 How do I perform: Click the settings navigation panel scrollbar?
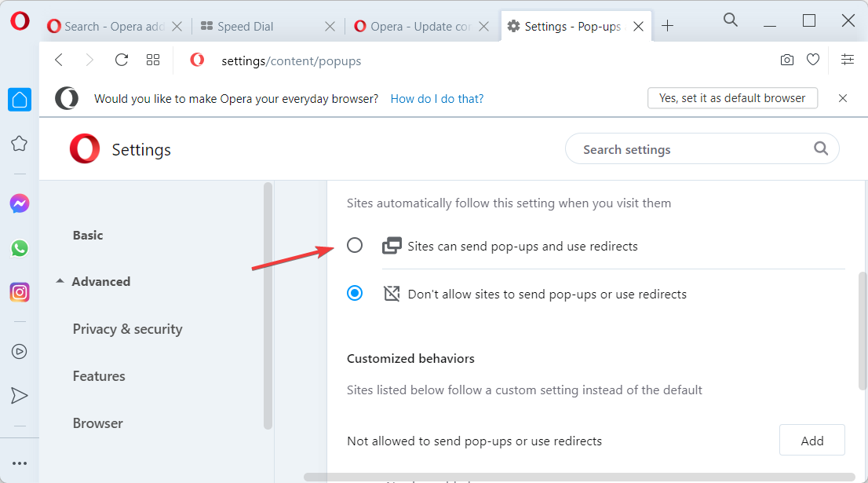pyautogui.click(x=268, y=306)
